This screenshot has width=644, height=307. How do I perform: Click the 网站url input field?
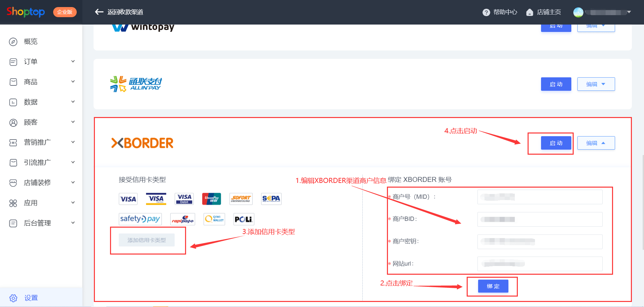pyautogui.click(x=539, y=264)
